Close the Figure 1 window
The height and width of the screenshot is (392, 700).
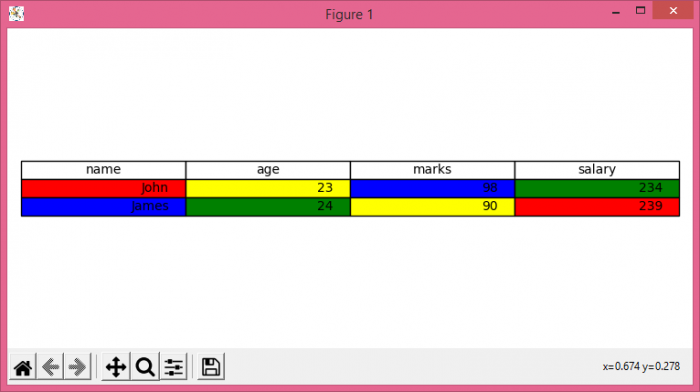(673, 11)
